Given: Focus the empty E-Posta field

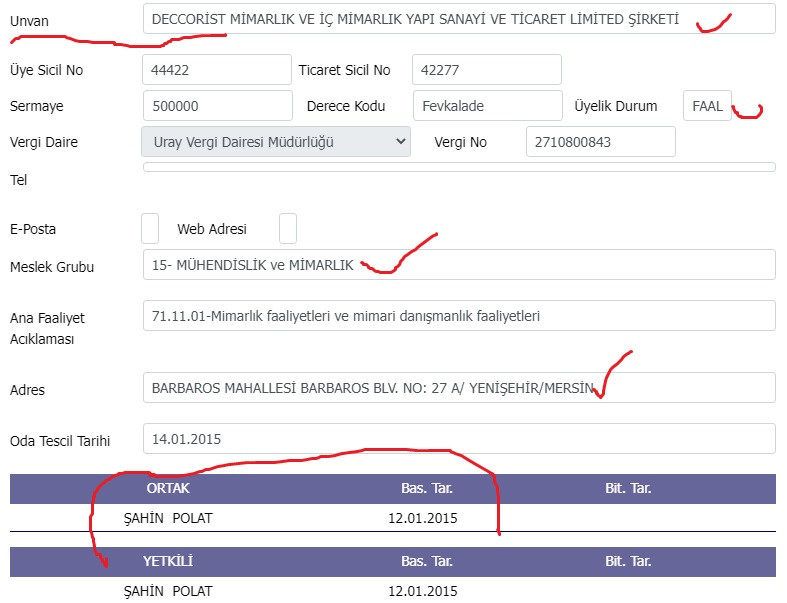Looking at the screenshot, I should 150,228.
